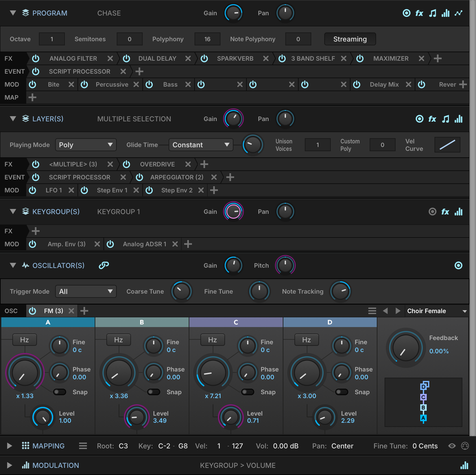Disable the Arpeggiator event processor

click(x=139, y=177)
